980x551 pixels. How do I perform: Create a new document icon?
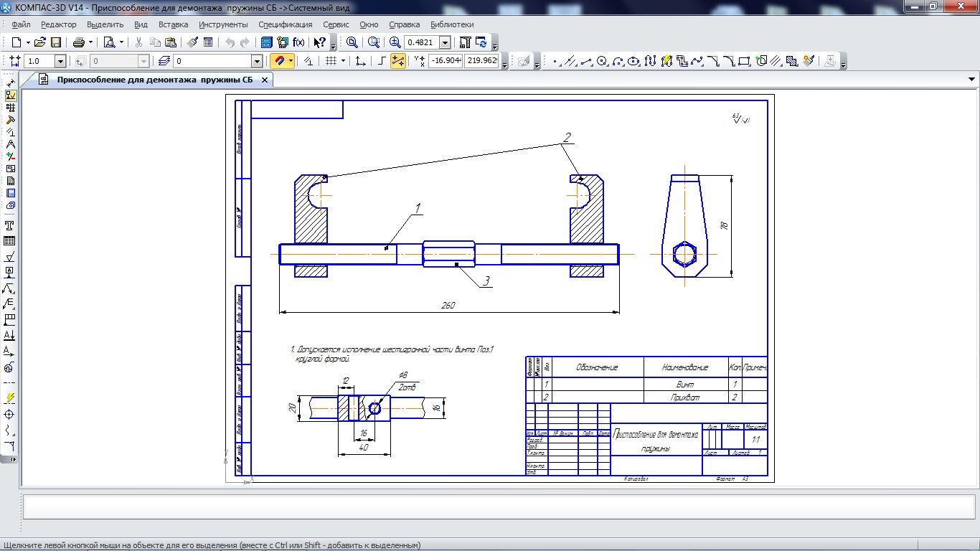(x=17, y=42)
